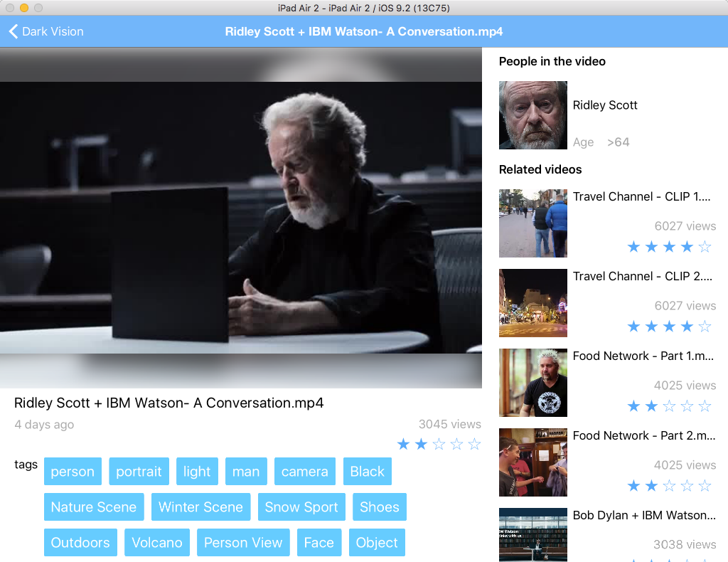Rate main video five stars

474,445
